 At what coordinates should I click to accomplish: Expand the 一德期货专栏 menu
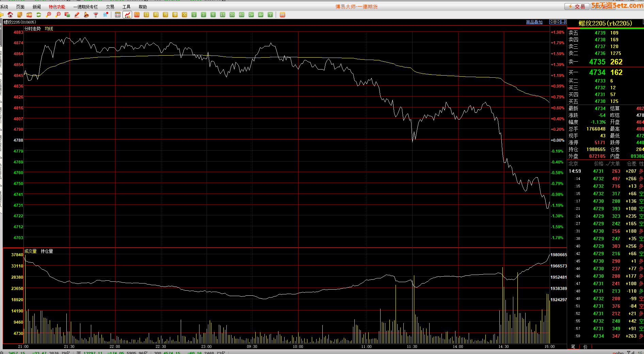click(x=85, y=7)
